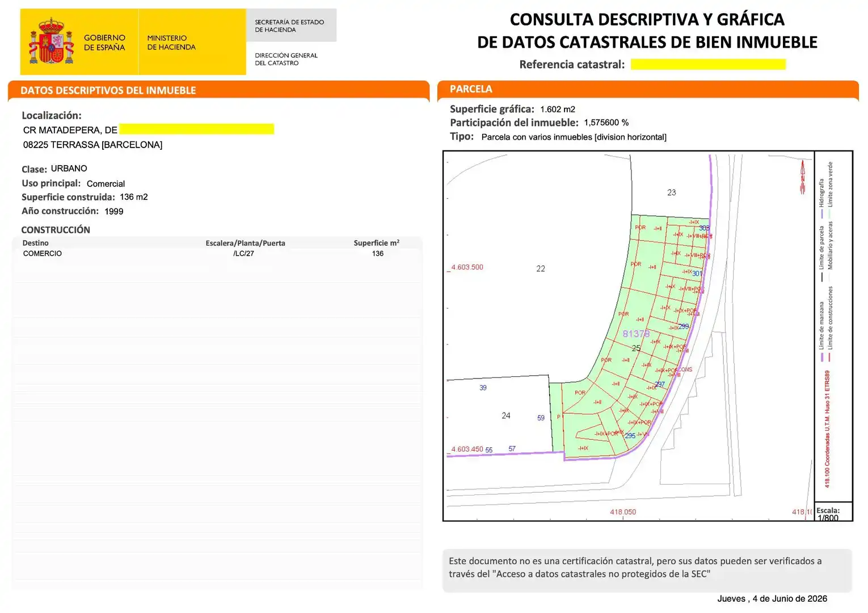Viewport: 868px width, 613px height.
Task: Click the coordinate label '418.050'
Action: click(x=623, y=512)
